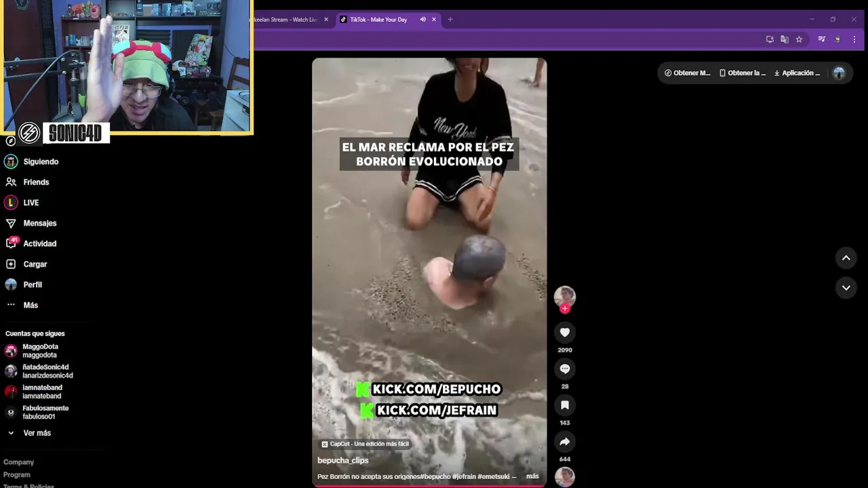The image size is (868, 488).
Task: Open Mensajes in the sidebar
Action: (x=40, y=223)
